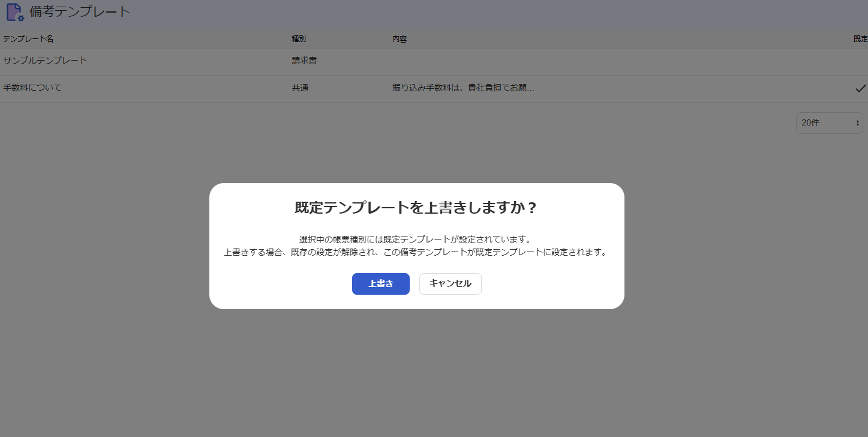This screenshot has width=868, height=437.
Task: Click the 内容 column header
Action: click(400, 38)
